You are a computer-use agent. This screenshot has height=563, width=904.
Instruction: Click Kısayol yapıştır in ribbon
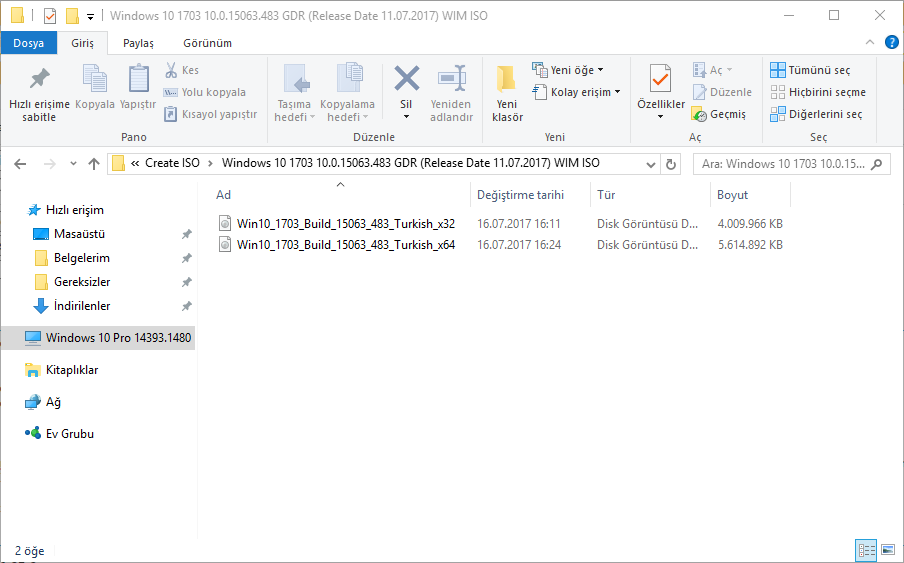[x=210, y=114]
